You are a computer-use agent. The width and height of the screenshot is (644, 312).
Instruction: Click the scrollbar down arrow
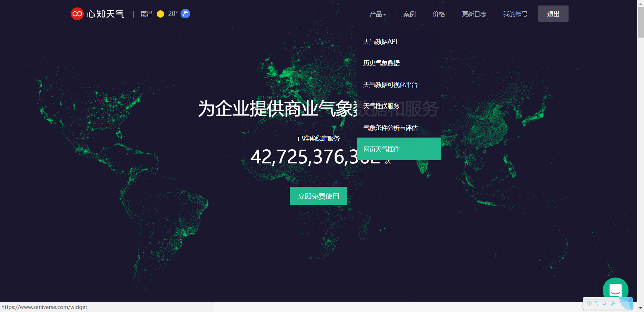coord(641,308)
